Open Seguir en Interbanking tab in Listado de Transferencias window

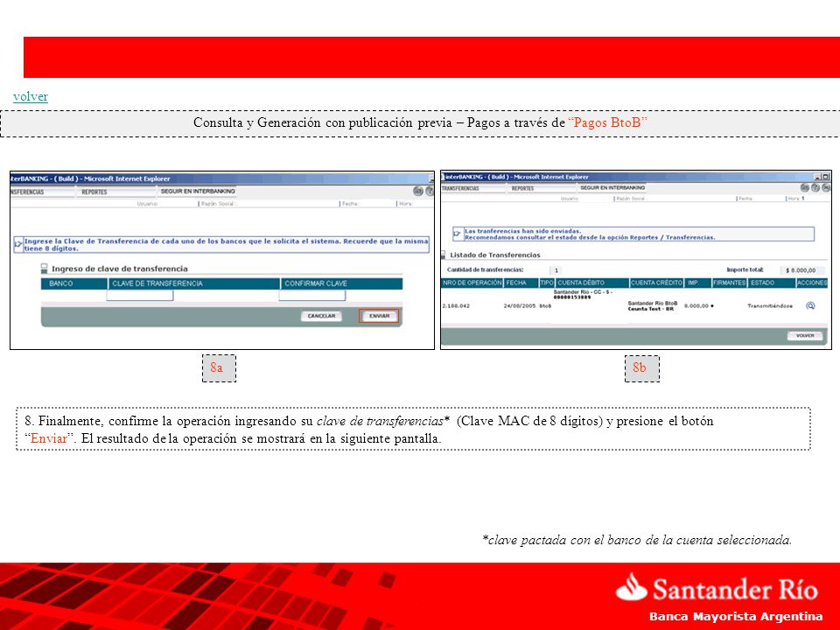point(612,188)
